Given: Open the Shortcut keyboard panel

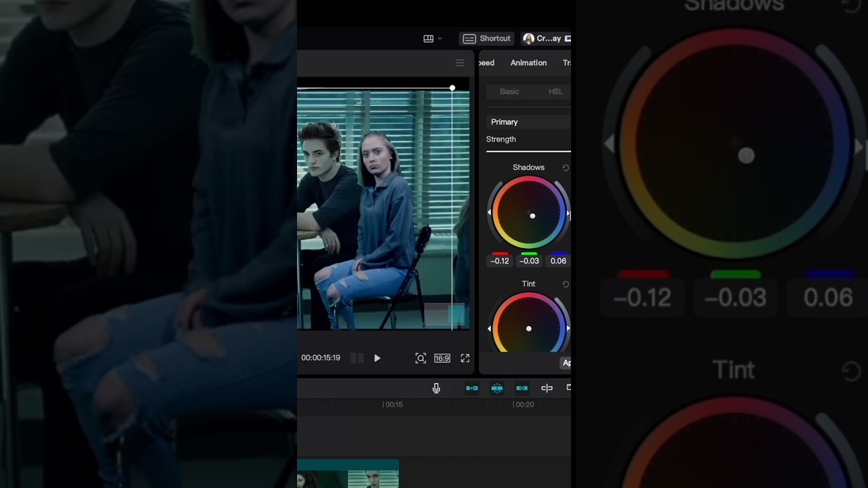Looking at the screenshot, I should pyautogui.click(x=487, y=39).
